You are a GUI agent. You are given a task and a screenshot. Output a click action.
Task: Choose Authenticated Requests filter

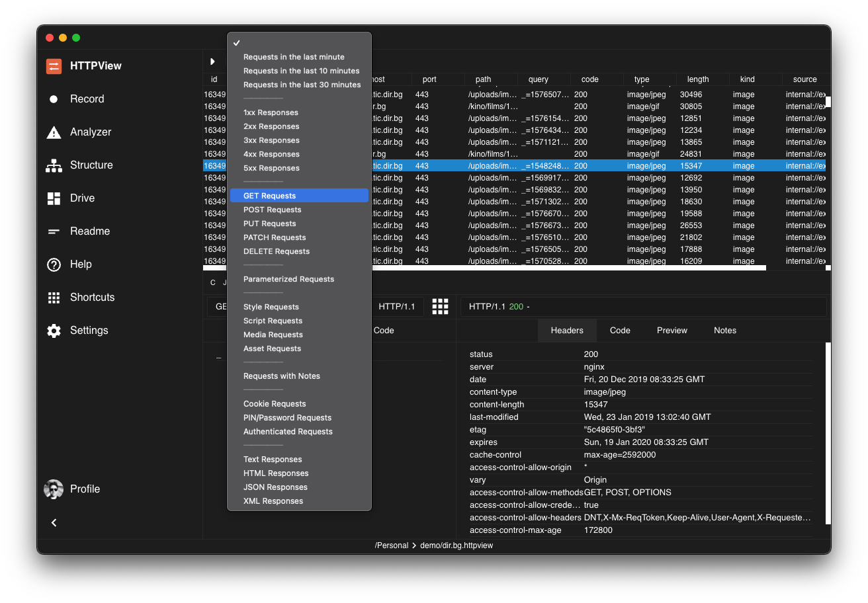click(x=299, y=432)
